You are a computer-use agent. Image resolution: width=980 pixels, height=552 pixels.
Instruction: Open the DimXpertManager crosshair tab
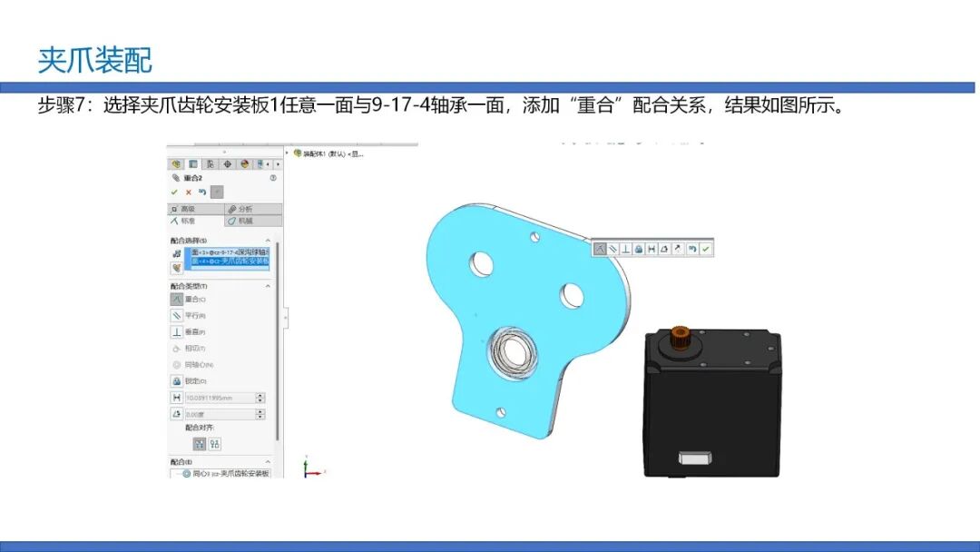click(x=228, y=163)
